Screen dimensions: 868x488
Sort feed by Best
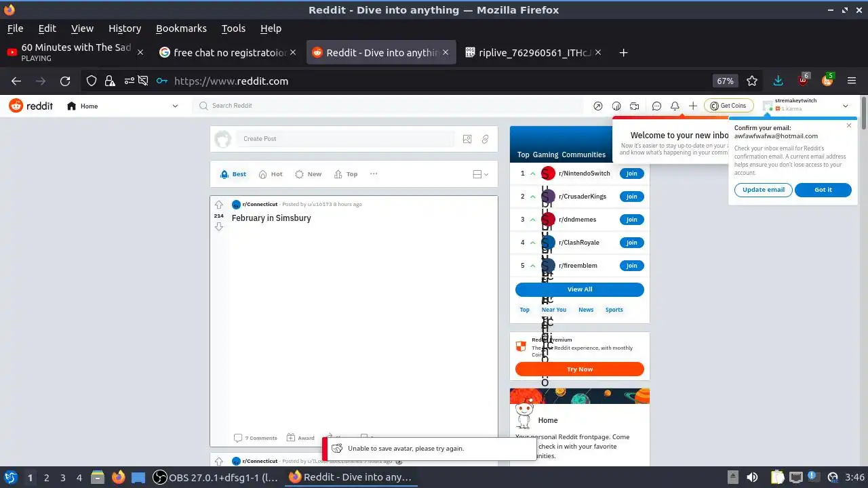point(233,174)
